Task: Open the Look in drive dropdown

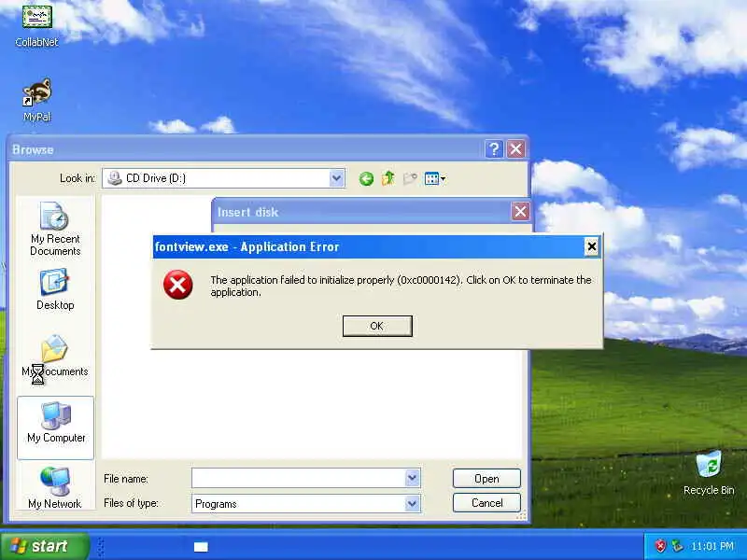Action: point(336,178)
